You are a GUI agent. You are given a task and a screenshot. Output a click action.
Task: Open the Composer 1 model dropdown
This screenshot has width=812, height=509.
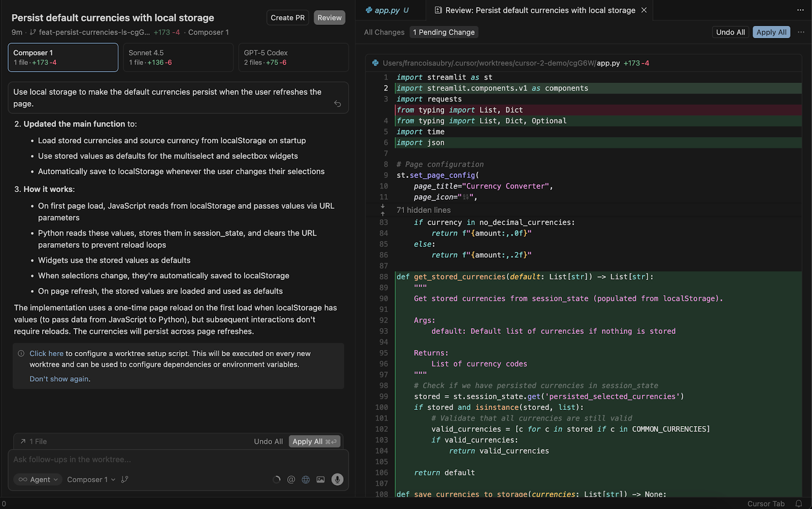(91, 480)
